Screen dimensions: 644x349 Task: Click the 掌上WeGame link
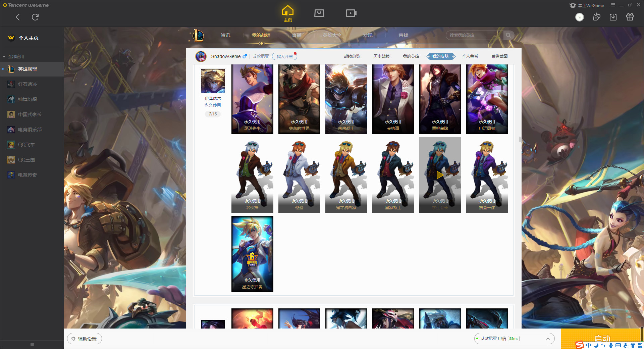point(587,5)
